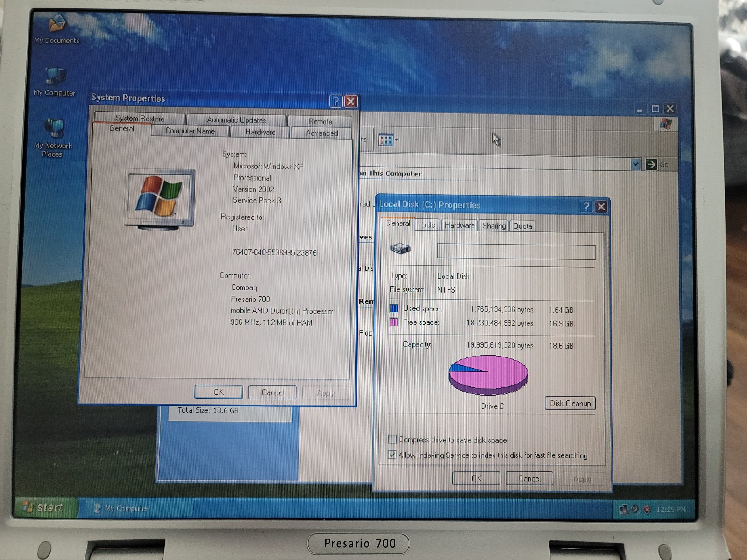Click the pink Free space color swatch
Screen dimensions: 747x560
coord(394,322)
